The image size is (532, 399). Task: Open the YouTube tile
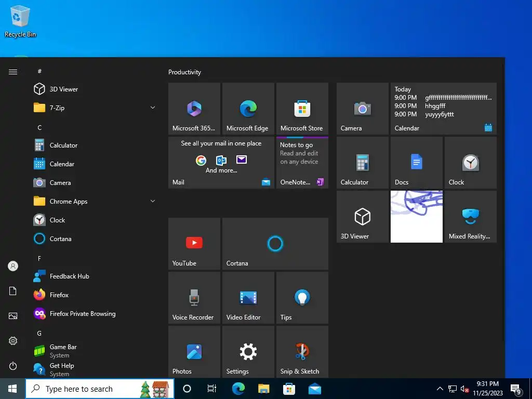194,244
